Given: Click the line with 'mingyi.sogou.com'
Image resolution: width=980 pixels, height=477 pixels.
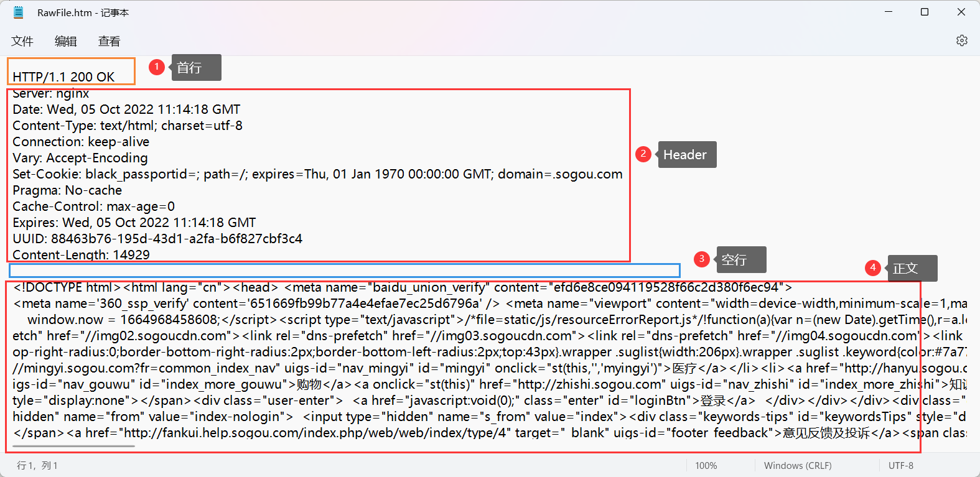Looking at the screenshot, I should pos(490,368).
